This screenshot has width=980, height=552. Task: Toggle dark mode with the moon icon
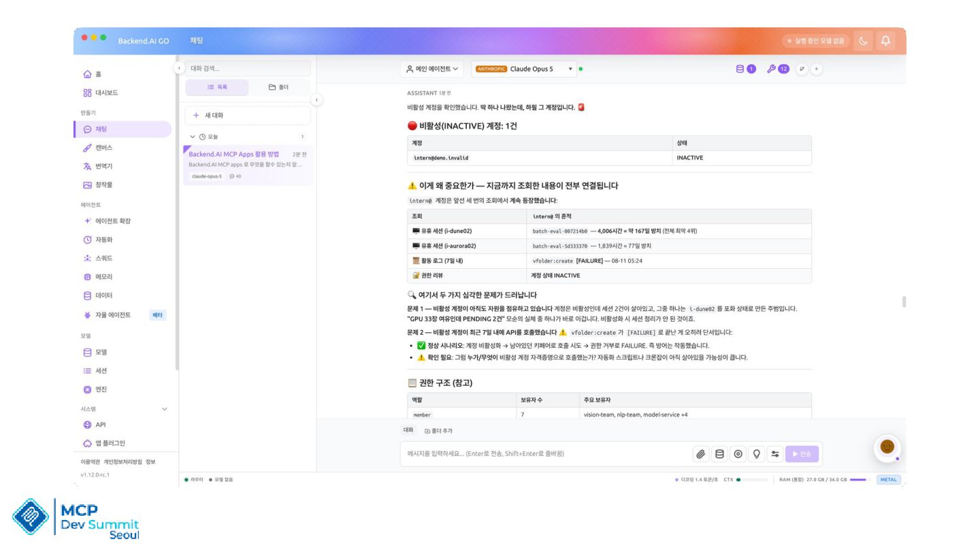864,41
